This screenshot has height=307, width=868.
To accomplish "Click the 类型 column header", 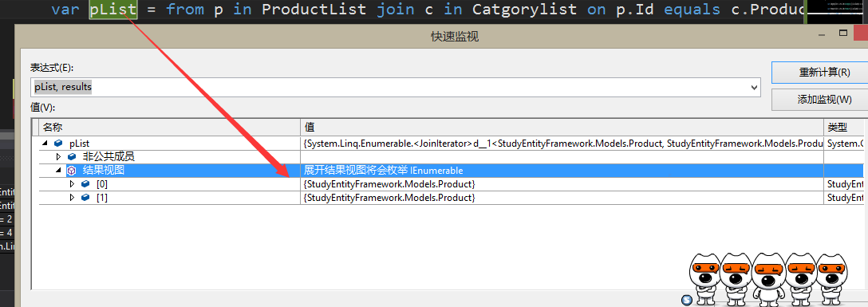I will (843, 128).
